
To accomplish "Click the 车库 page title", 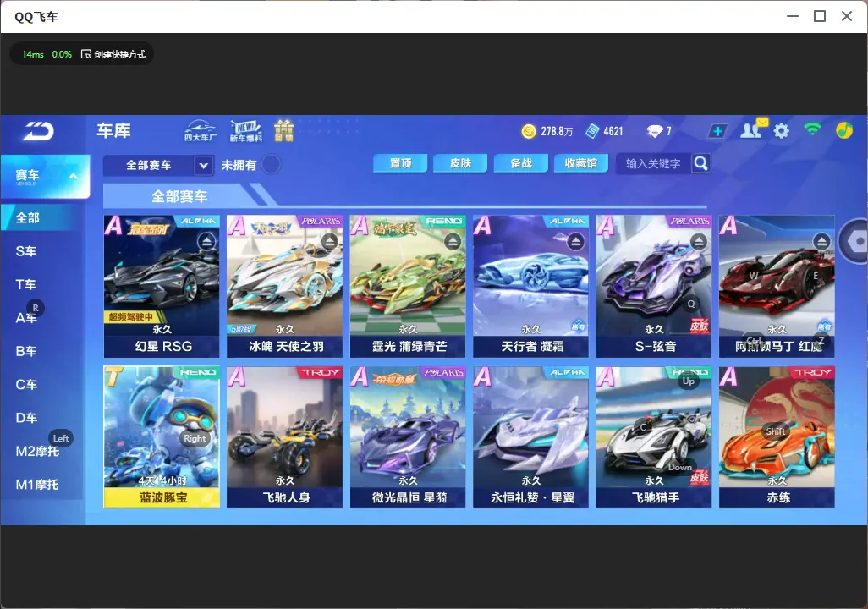I will 113,130.
